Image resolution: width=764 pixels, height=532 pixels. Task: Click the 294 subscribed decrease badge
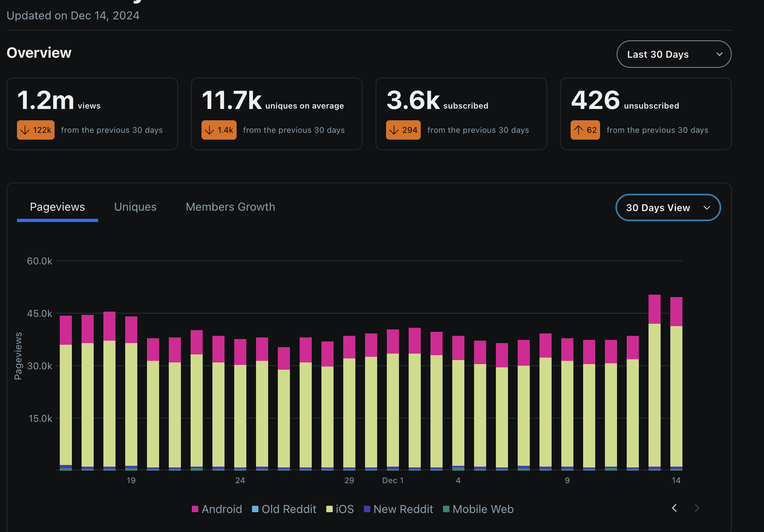pos(403,130)
